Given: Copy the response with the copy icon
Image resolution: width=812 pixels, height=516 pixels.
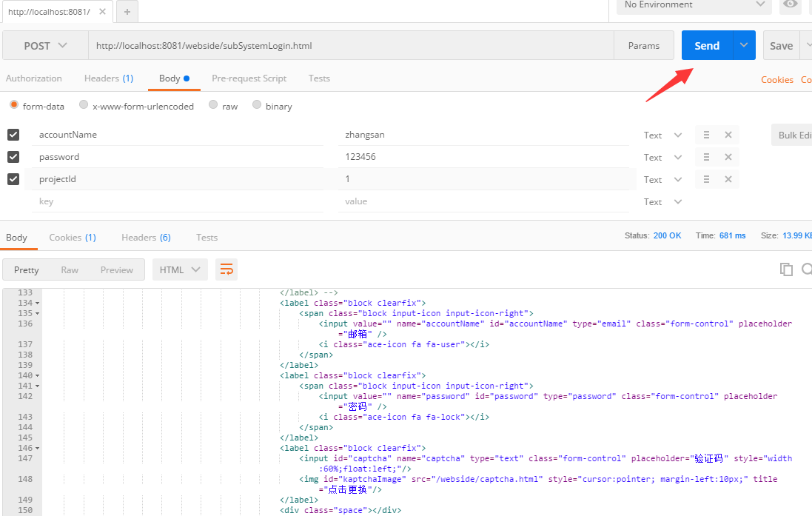Looking at the screenshot, I should [786, 269].
